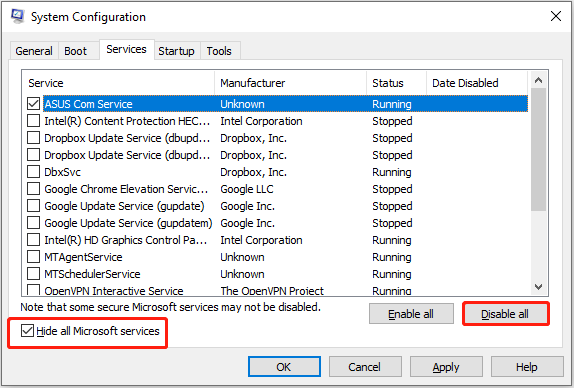The height and width of the screenshot is (388, 574).
Task: Select Google Chrome Elevation Servic... row text
Action: (126, 189)
